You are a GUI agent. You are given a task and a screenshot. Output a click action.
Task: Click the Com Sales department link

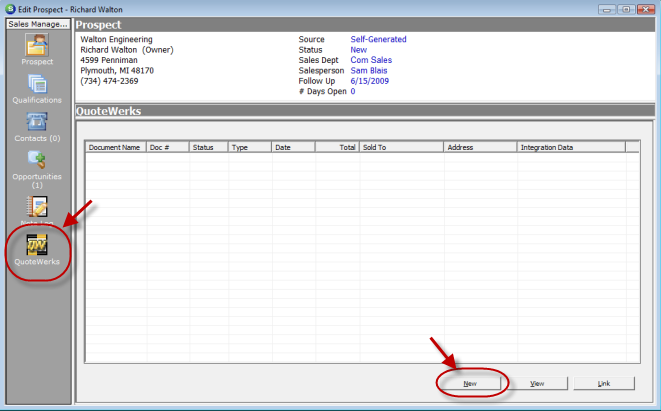tap(372, 60)
